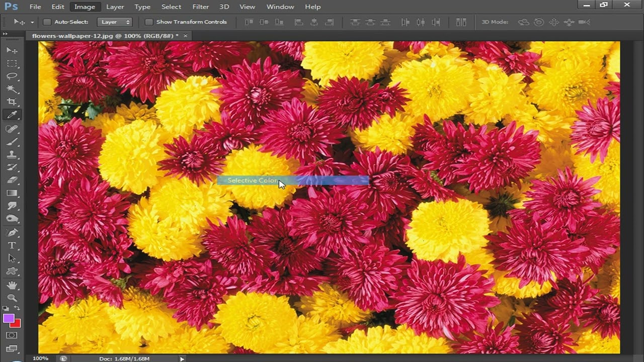The image size is (644, 362).
Task: Click Distribute Vertical Centers icon
Action: tap(370, 22)
